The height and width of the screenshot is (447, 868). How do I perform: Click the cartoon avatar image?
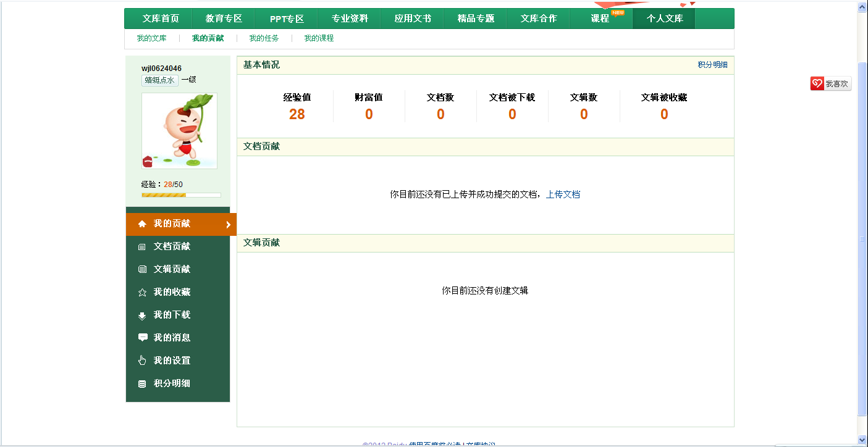pyautogui.click(x=179, y=130)
